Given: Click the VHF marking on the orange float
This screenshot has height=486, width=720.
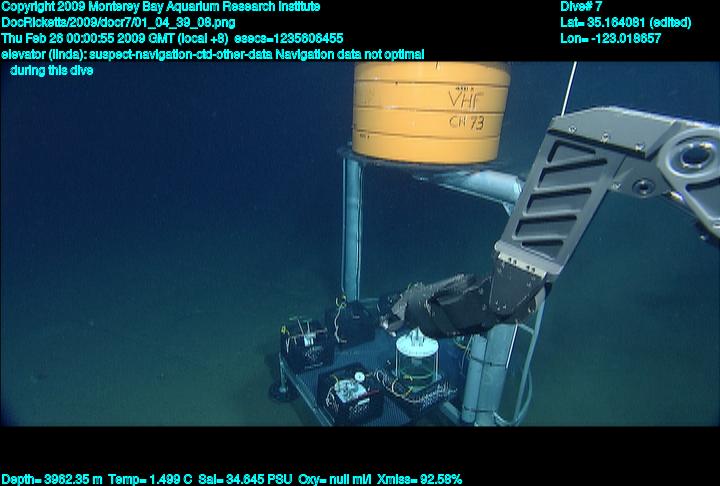Looking at the screenshot, I should point(464,101).
